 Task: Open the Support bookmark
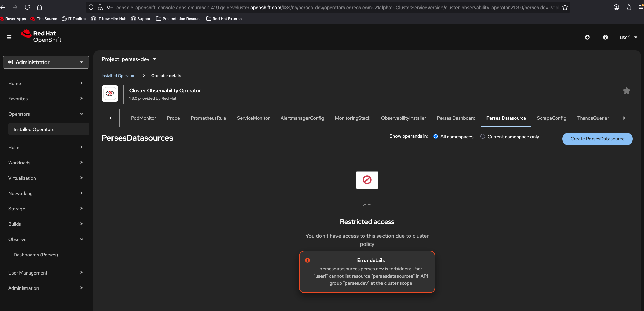pos(141,19)
